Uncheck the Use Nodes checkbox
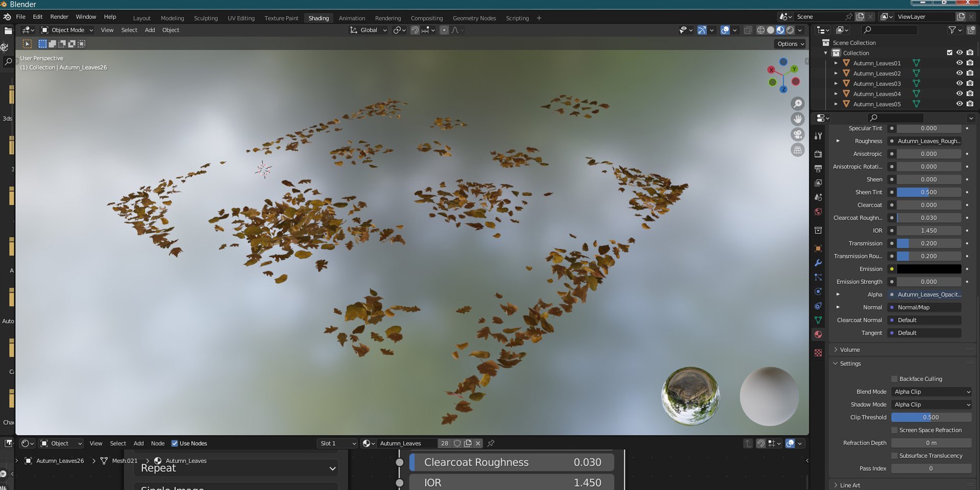980x490 pixels. click(175, 443)
